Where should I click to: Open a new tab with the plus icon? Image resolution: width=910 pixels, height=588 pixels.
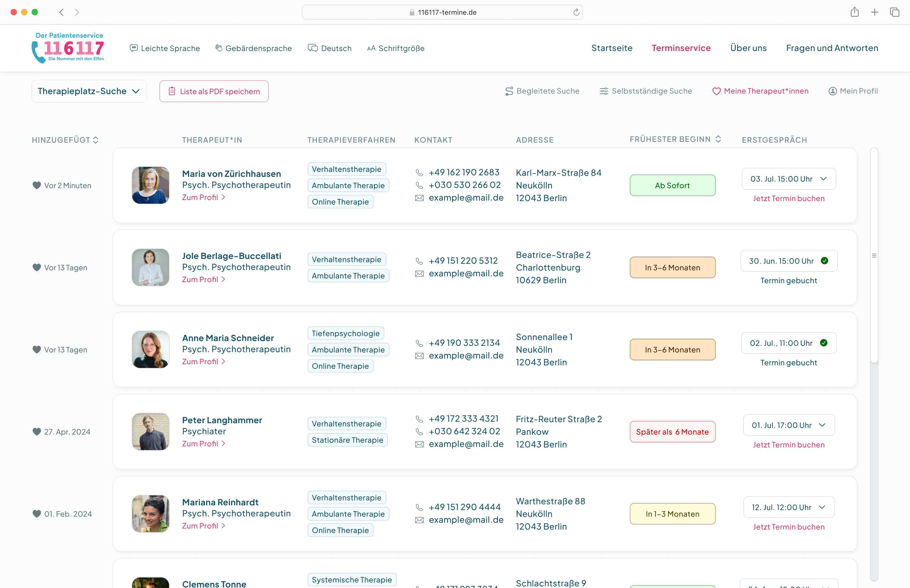pos(874,12)
